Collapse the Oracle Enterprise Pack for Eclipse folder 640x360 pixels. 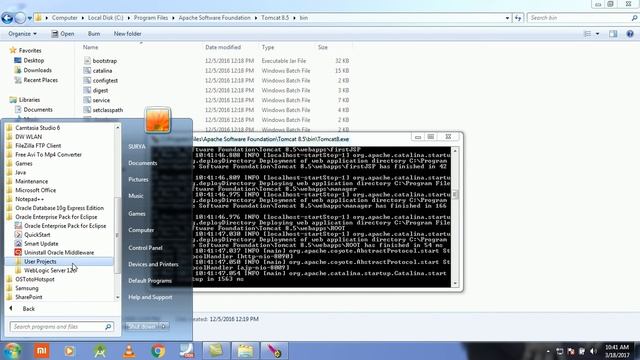[x=56, y=217]
